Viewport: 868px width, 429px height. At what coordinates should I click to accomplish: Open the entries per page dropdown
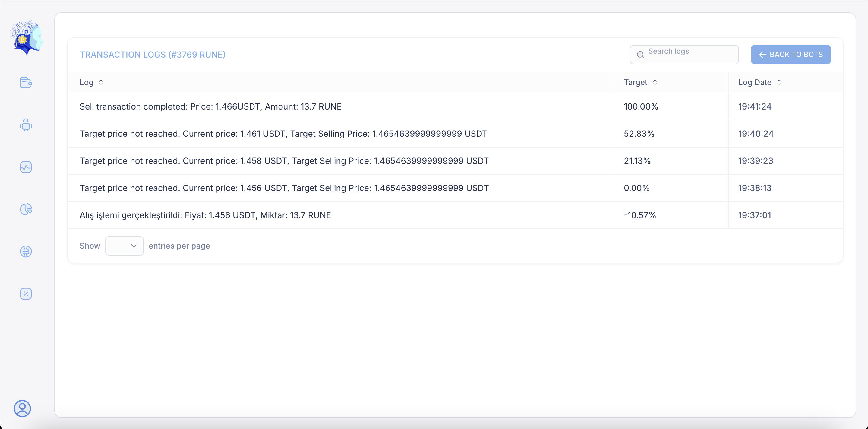124,246
